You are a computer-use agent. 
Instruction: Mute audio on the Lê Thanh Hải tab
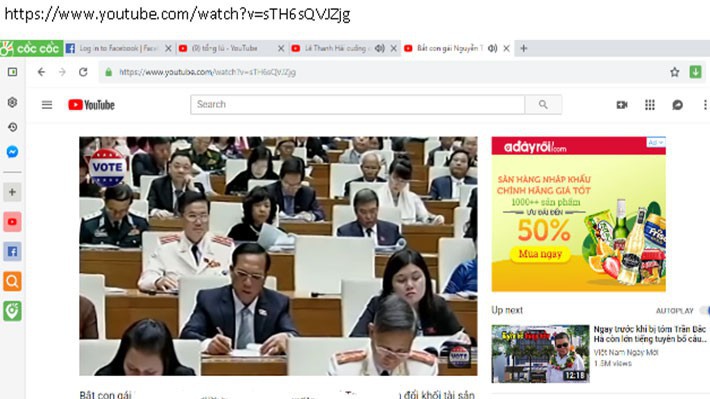[380, 48]
